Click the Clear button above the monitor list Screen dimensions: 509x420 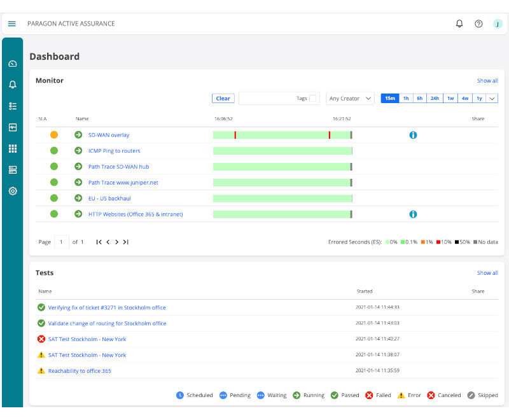tap(223, 98)
